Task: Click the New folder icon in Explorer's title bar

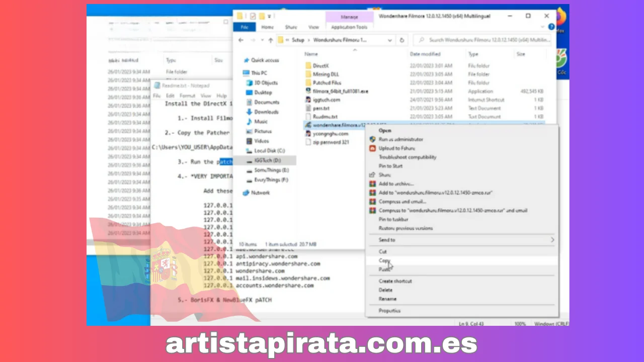Action: tap(262, 16)
